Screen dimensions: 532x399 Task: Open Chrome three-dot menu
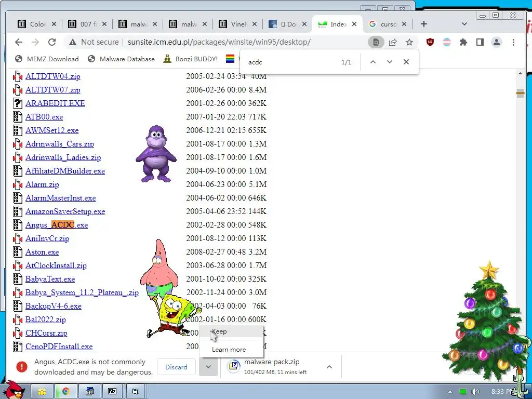pyautogui.click(x=513, y=42)
